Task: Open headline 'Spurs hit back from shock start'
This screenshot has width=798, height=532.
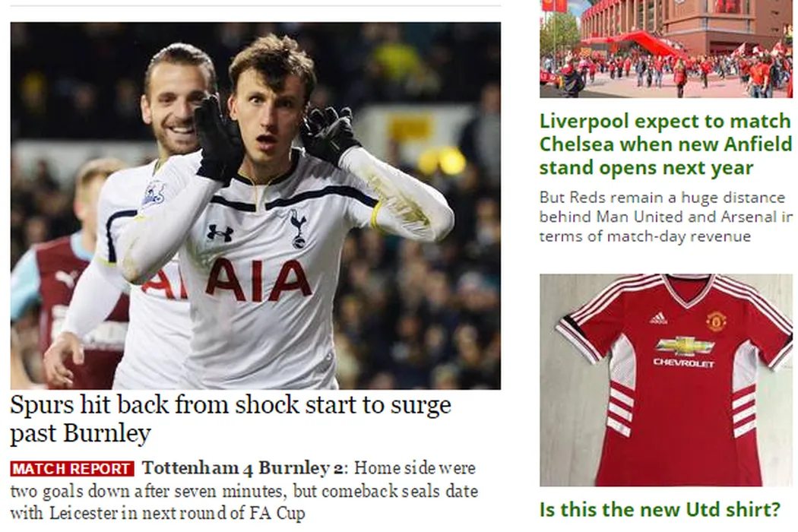Action: (x=230, y=419)
